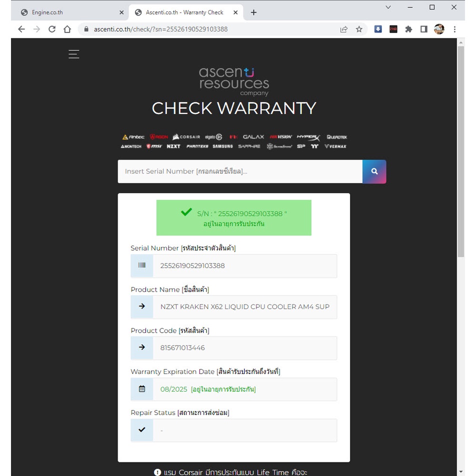The width and height of the screenshot is (476, 476).
Task: Navigate back to previous page
Action: (21, 29)
